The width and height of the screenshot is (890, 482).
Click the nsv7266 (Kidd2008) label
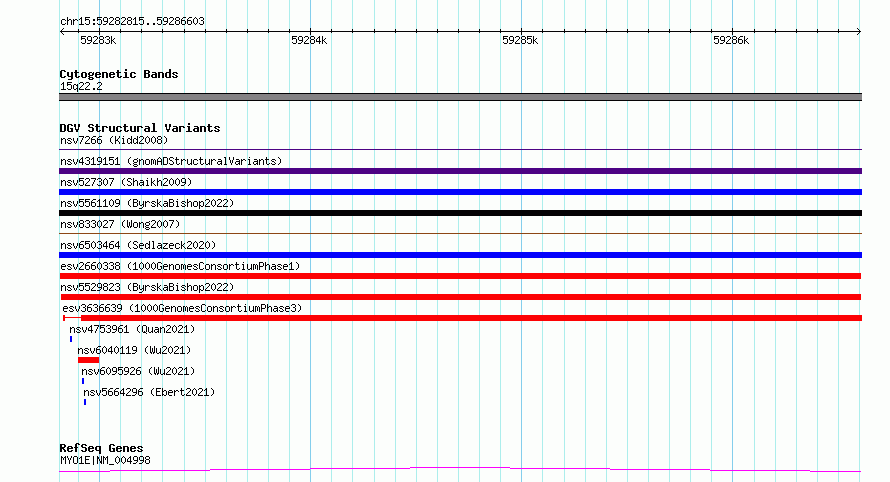click(114, 140)
